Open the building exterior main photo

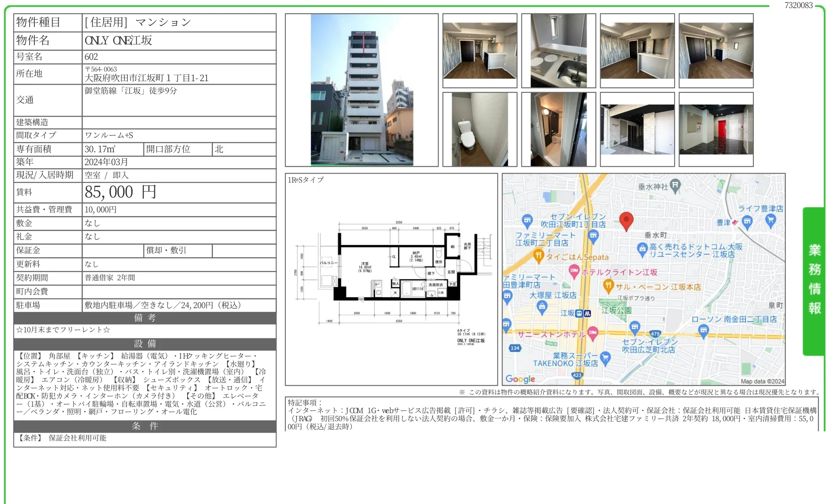pyautogui.click(x=362, y=90)
